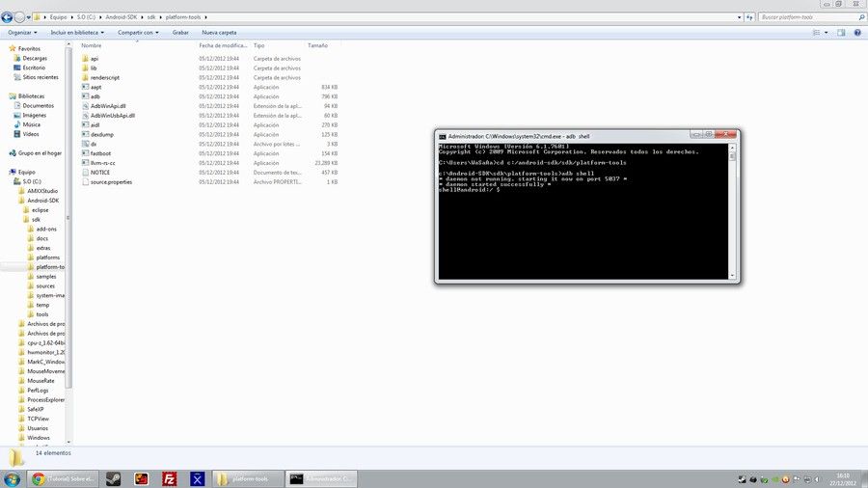The height and width of the screenshot is (488, 868).
Task: Select the Android-SDK folder in tree
Action: (42, 201)
